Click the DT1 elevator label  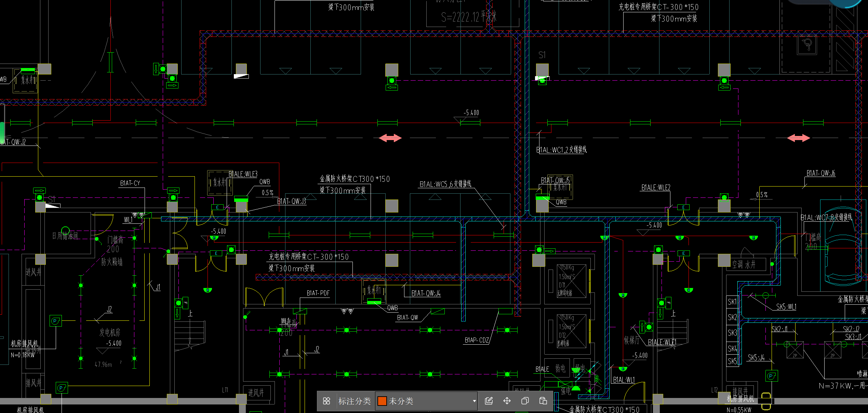pyautogui.click(x=562, y=285)
